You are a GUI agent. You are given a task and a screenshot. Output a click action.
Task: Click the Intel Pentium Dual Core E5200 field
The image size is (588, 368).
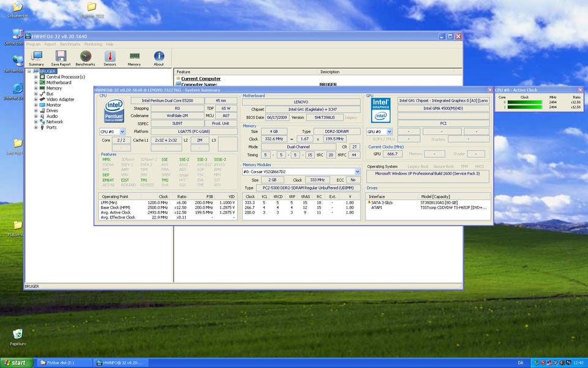(167, 101)
